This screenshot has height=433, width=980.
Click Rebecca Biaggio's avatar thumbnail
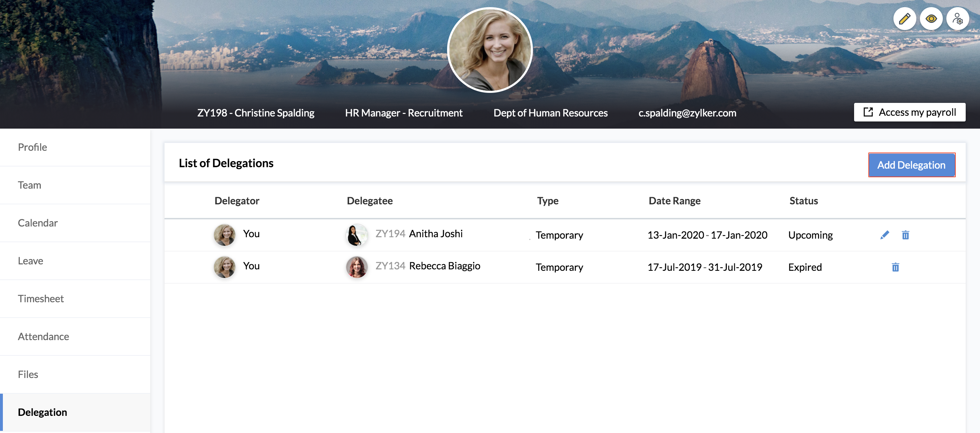click(357, 267)
